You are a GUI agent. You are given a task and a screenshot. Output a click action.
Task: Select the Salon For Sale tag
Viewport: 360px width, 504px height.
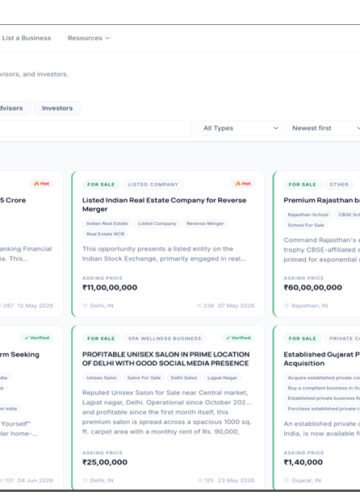point(144,378)
